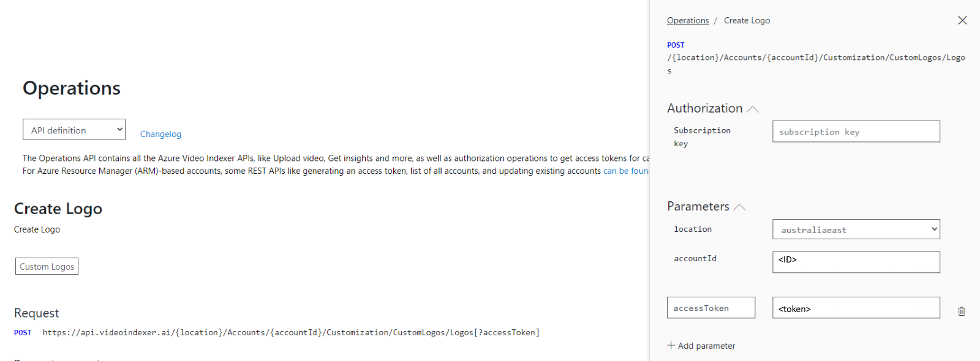Viewport: 980px width, 361px height.
Task: Click the request URL text
Action: pyautogui.click(x=291, y=333)
